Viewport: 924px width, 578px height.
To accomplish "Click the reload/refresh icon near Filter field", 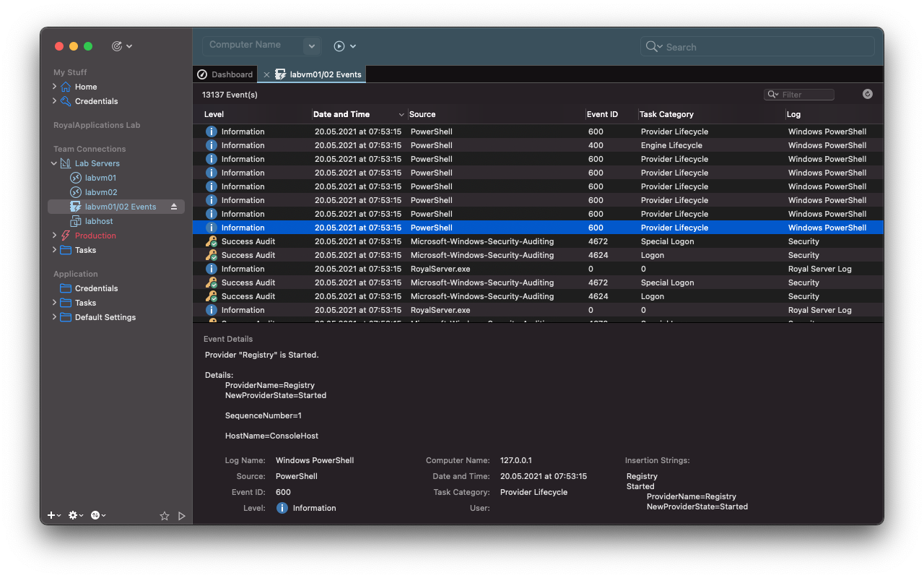I will (x=867, y=94).
